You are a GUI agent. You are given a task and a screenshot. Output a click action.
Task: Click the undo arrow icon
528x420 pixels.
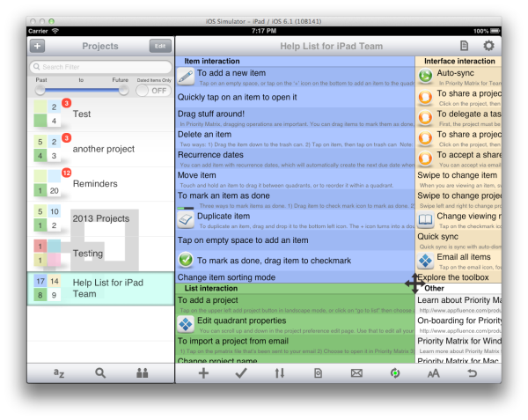pyautogui.click(x=473, y=373)
